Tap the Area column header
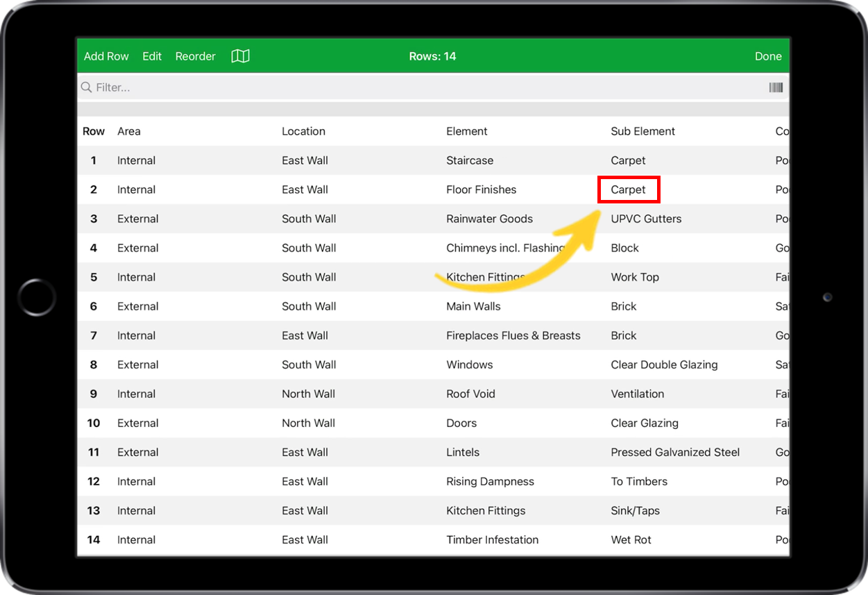The height and width of the screenshot is (595, 868). click(128, 131)
